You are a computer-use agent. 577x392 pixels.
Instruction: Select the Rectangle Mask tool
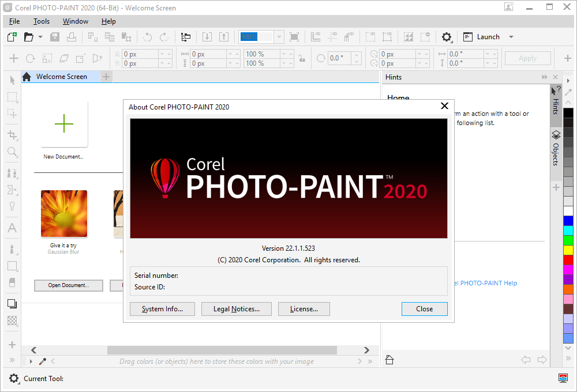12,97
